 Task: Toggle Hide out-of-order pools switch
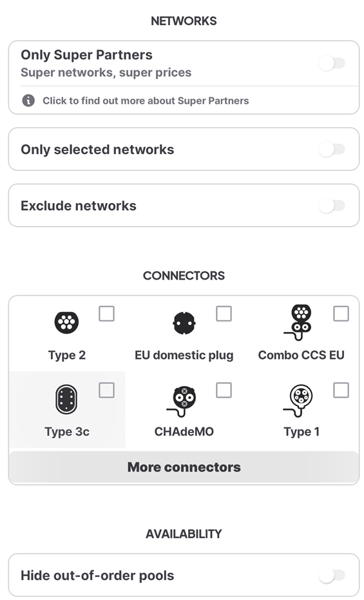click(x=332, y=575)
